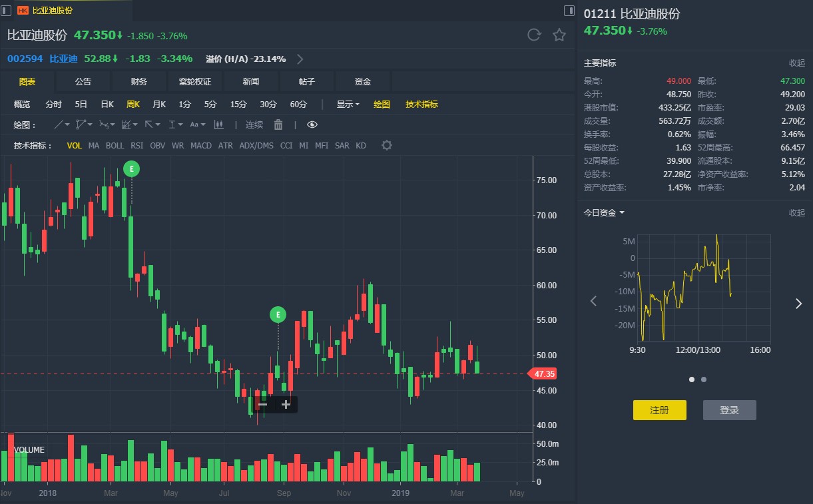The image size is (813, 504).
Task: Expand the line drawing tool dropdown
Action: click(62, 125)
